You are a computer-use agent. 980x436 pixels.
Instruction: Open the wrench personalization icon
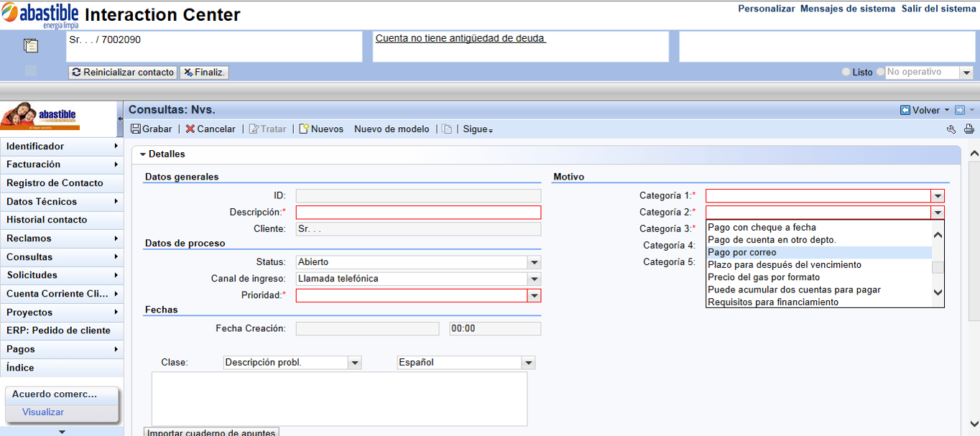click(x=951, y=129)
